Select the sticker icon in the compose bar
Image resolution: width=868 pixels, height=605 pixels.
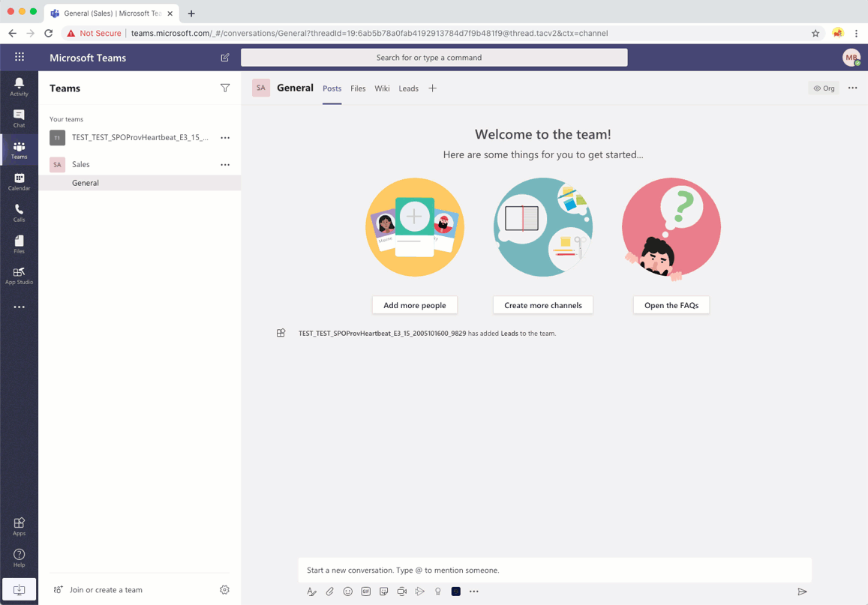click(383, 592)
